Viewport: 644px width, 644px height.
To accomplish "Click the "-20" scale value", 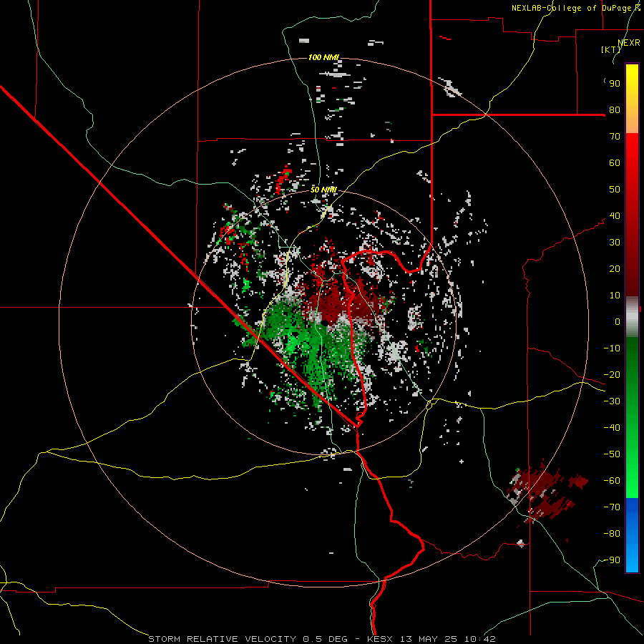I will (612, 375).
